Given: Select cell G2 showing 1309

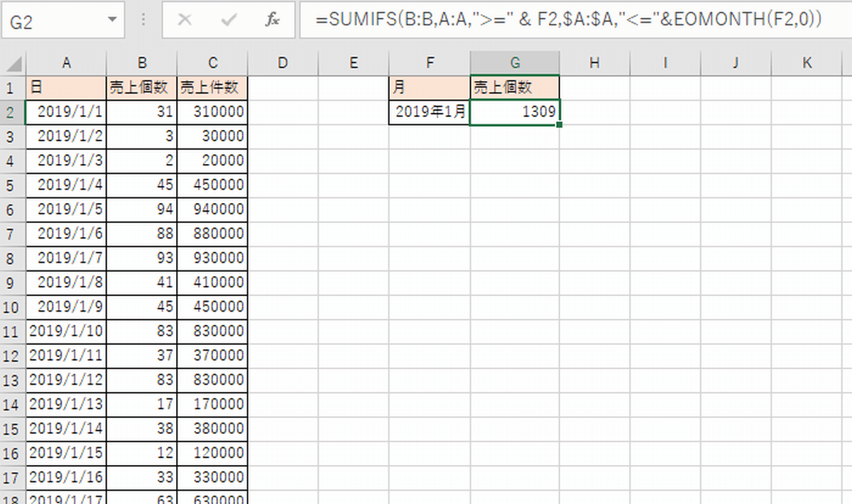Looking at the screenshot, I should tap(515, 111).
